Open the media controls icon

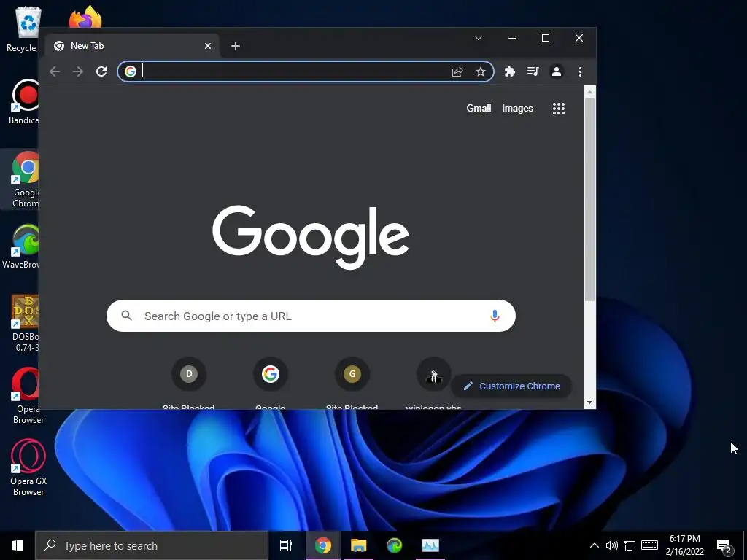533,71
